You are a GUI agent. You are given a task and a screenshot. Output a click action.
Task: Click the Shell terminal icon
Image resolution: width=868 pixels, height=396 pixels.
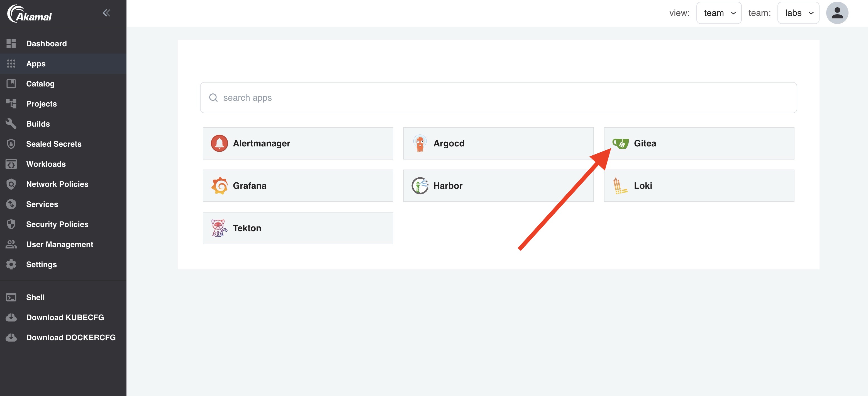pos(11,297)
